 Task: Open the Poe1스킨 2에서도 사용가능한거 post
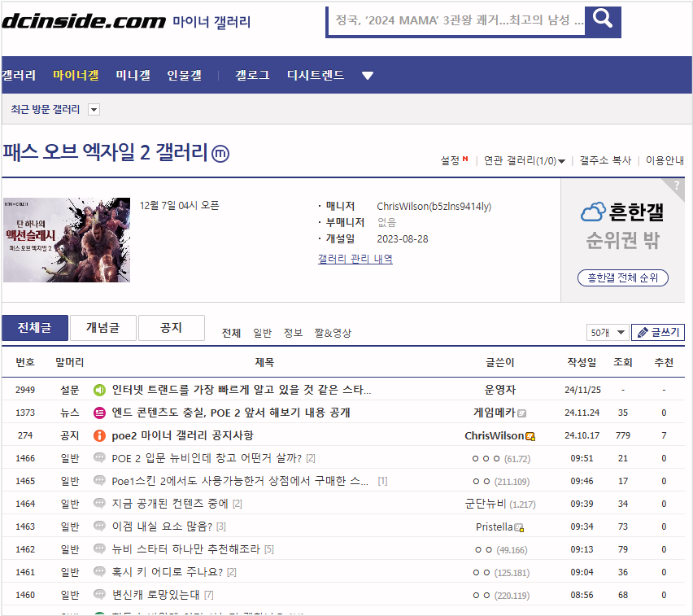click(240, 481)
